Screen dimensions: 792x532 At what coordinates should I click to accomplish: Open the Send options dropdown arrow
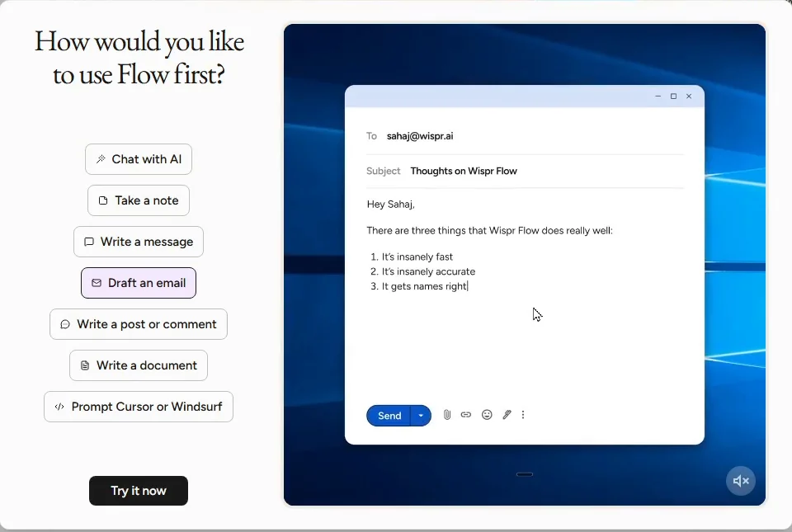coord(421,416)
